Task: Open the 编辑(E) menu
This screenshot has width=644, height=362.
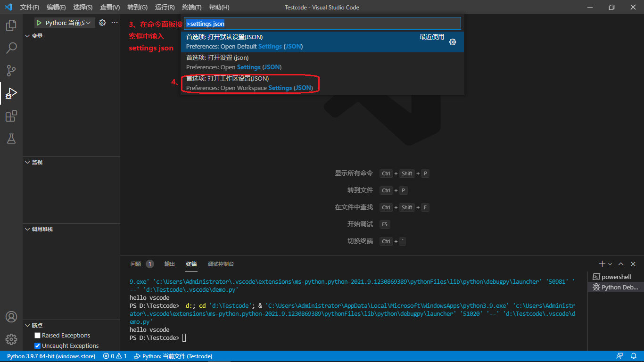Action: (x=56, y=7)
